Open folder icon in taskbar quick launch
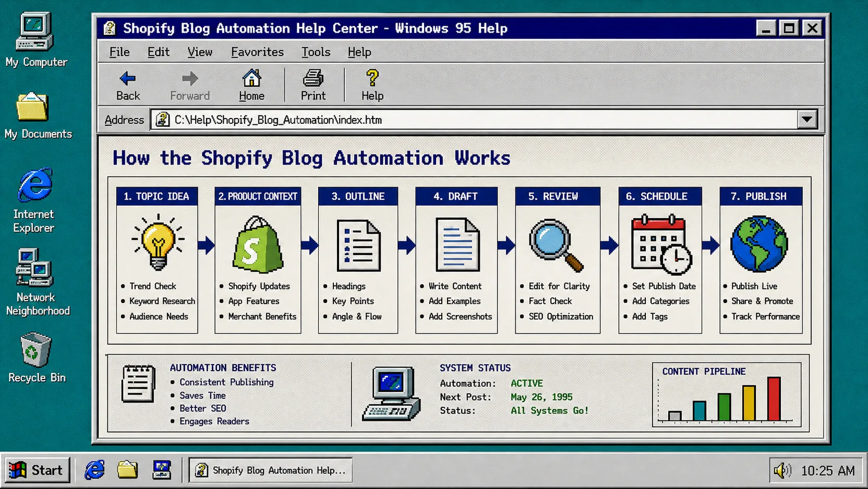Screen dimensions: 868x489 coord(127,470)
